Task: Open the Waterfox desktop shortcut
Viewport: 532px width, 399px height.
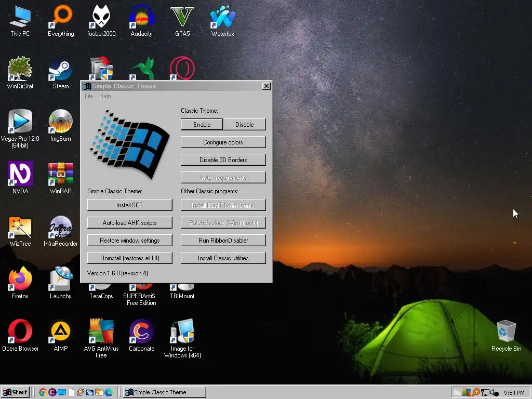Action: coord(222,21)
